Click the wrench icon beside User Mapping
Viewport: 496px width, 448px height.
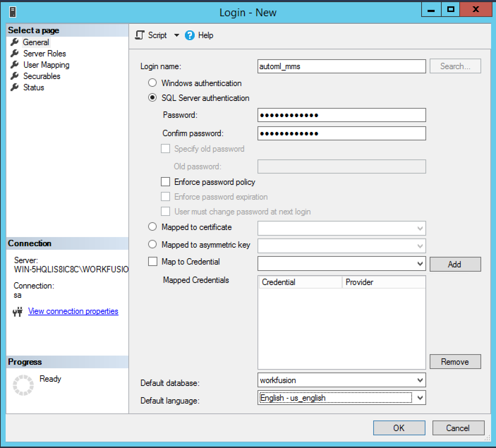click(14, 65)
